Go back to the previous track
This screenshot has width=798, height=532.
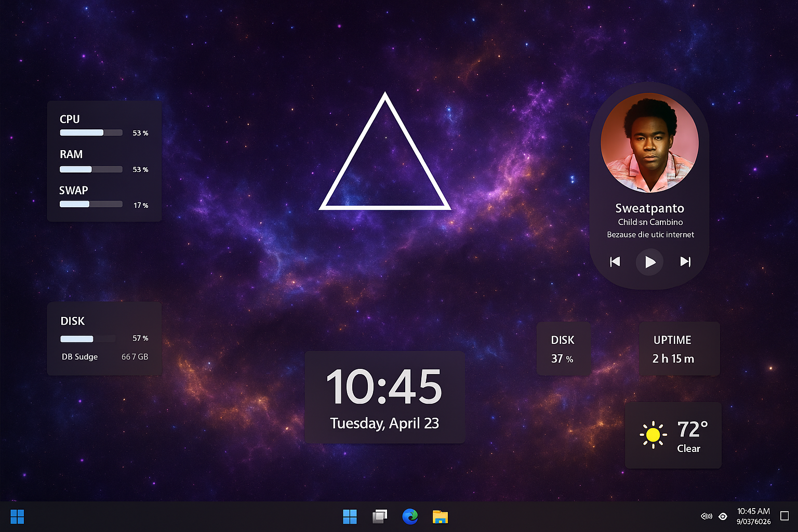(x=615, y=262)
